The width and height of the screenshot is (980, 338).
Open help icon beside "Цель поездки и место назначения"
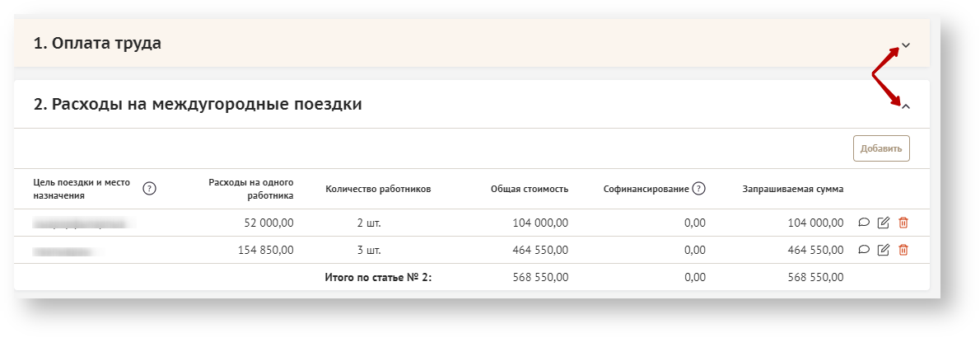[149, 189]
